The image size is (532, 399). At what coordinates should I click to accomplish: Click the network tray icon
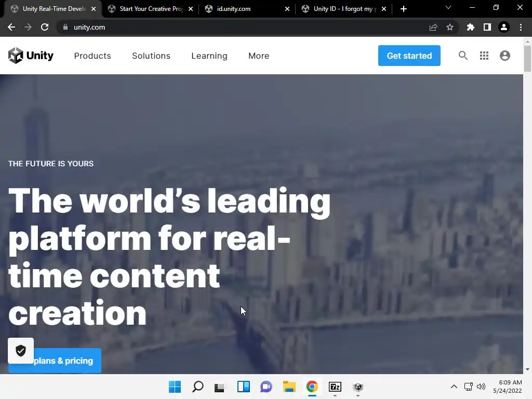(x=469, y=387)
